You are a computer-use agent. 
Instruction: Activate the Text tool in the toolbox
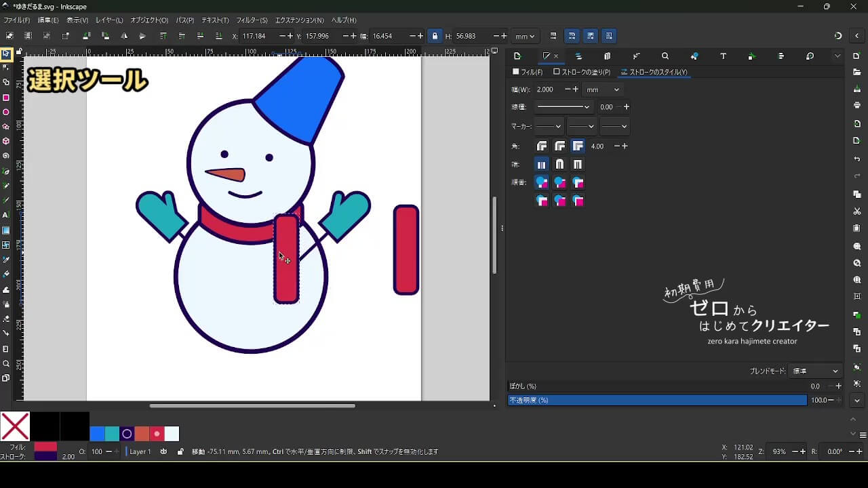(6, 215)
